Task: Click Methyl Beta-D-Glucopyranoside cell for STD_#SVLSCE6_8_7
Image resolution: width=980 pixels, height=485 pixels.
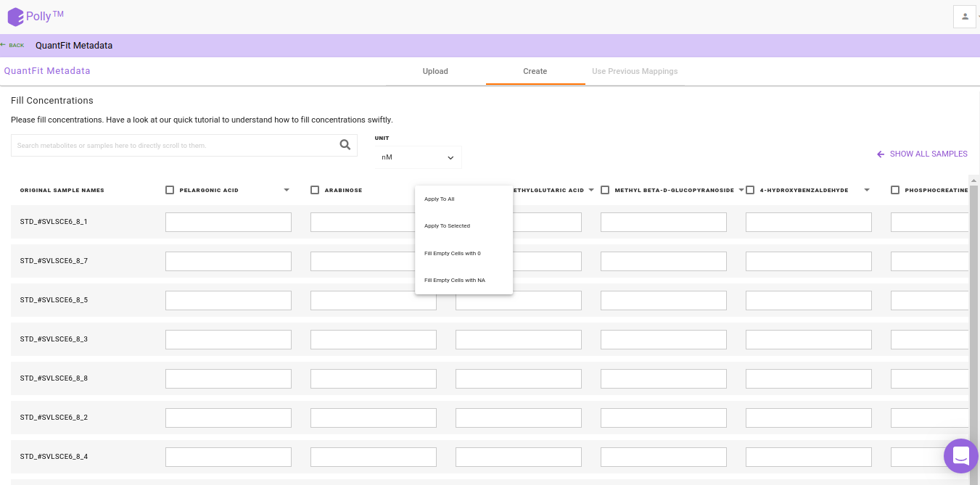Action: [664, 261]
